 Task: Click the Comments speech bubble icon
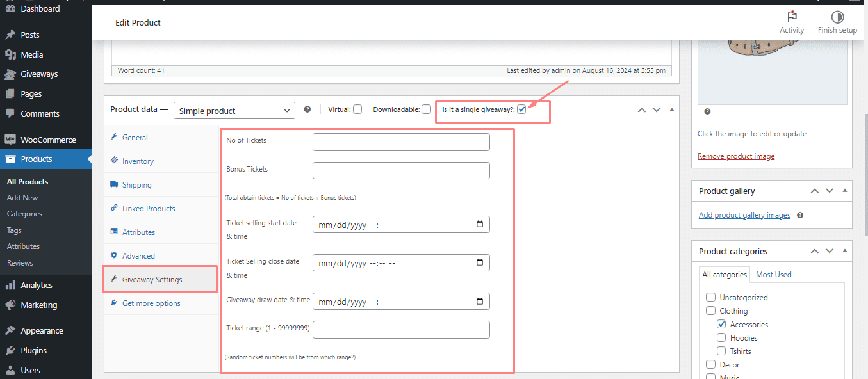[10, 113]
